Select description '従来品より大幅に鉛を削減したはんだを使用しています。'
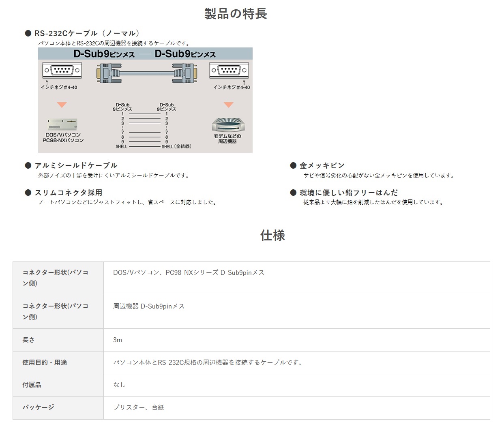 point(373,202)
